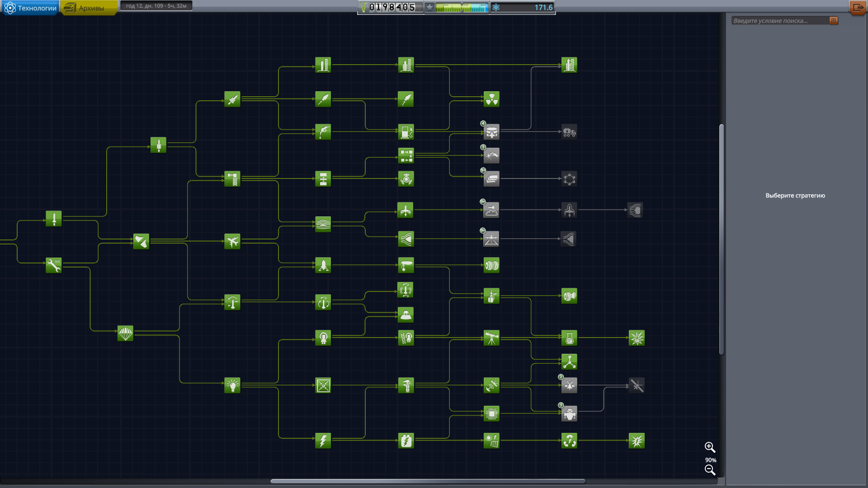Click the horizontal scrollbar at the bottom

coord(427,481)
